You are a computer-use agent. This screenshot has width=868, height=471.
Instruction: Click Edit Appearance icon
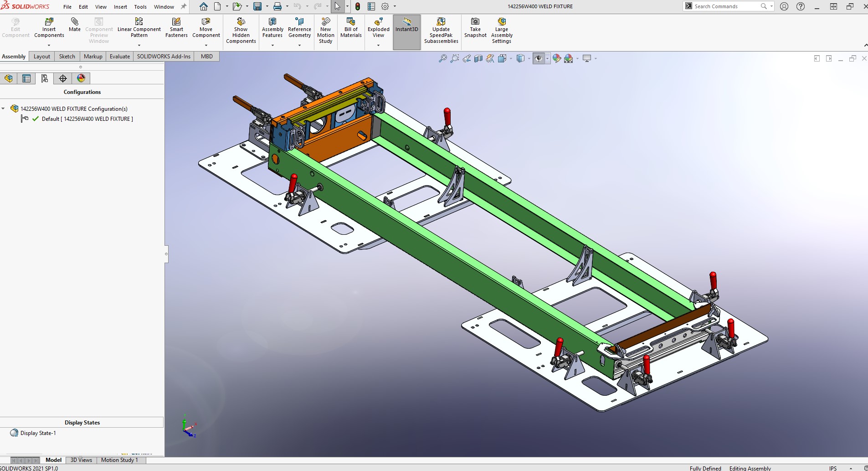556,58
